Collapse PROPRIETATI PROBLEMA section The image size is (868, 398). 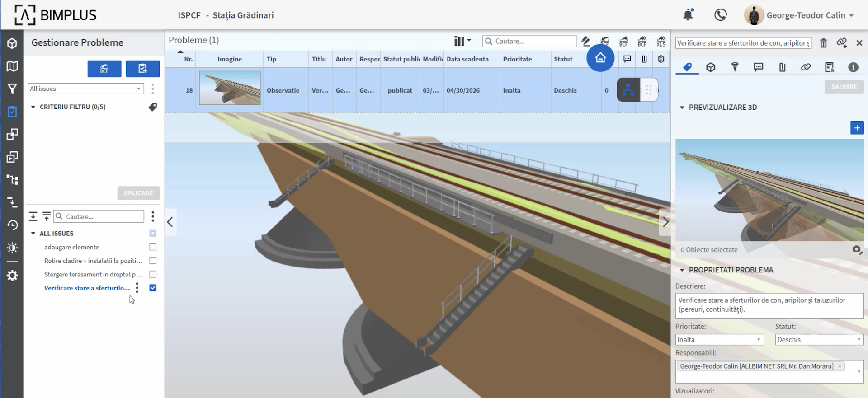pos(682,270)
